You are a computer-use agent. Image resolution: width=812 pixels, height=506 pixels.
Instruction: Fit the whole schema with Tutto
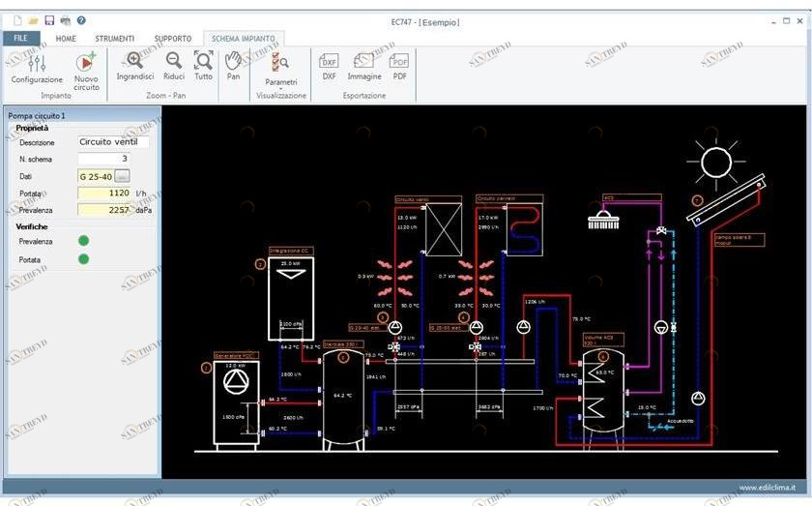pyautogui.click(x=203, y=66)
